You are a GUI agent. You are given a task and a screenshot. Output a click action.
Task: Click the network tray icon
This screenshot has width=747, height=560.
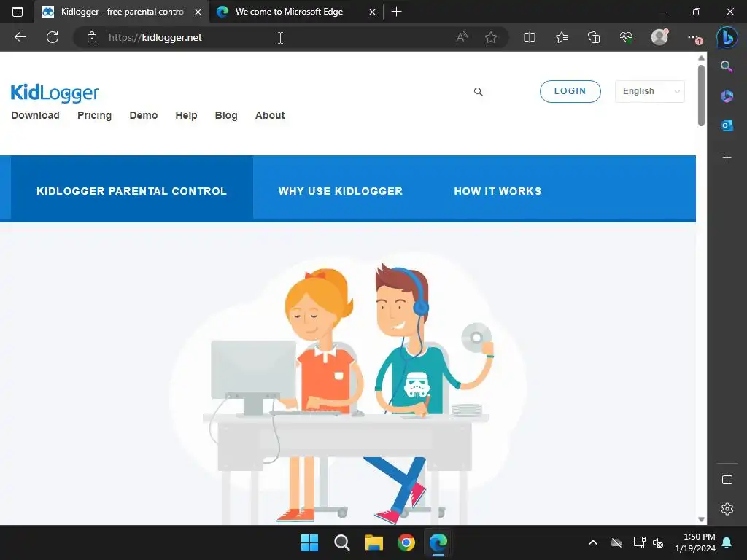639,542
